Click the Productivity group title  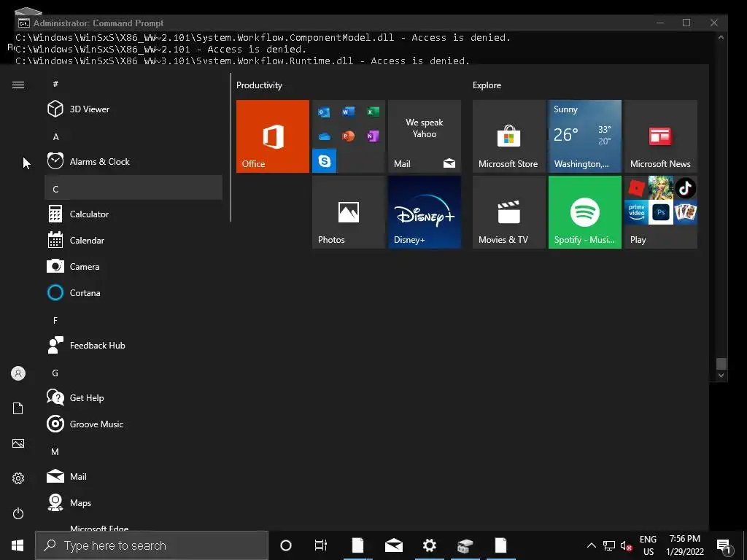pos(259,85)
